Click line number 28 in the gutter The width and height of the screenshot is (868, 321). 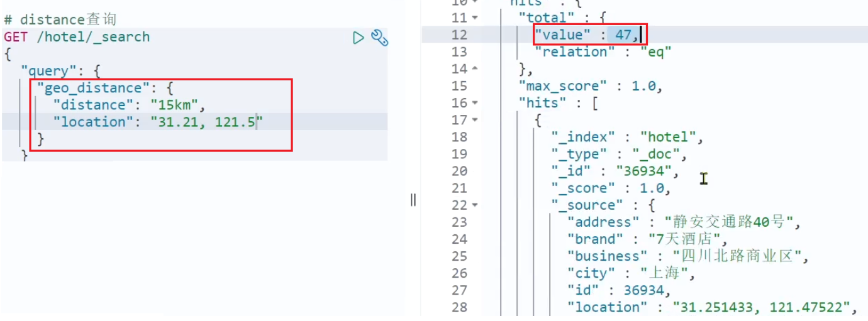[x=459, y=307]
